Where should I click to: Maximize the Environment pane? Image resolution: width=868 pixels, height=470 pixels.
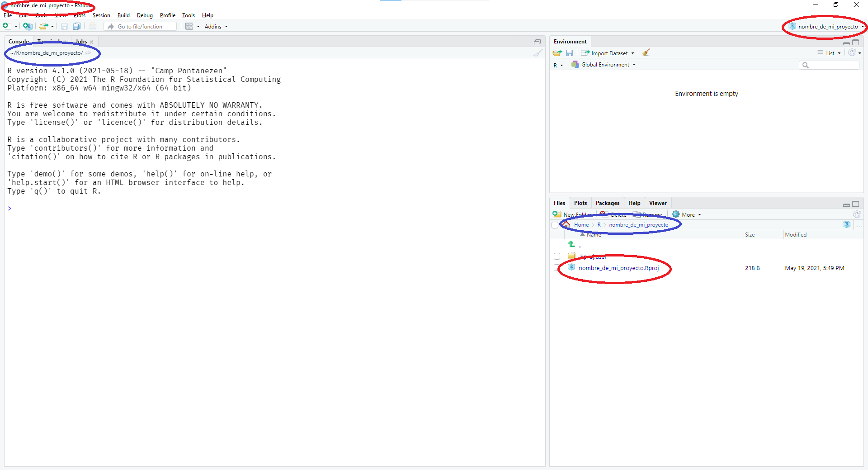tap(856, 42)
